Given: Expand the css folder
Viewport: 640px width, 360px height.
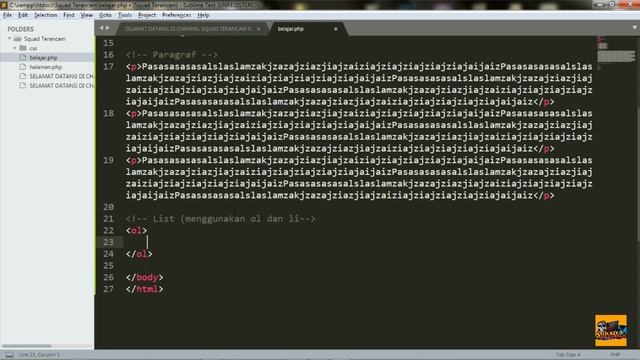Looking at the screenshot, I should point(15,48).
